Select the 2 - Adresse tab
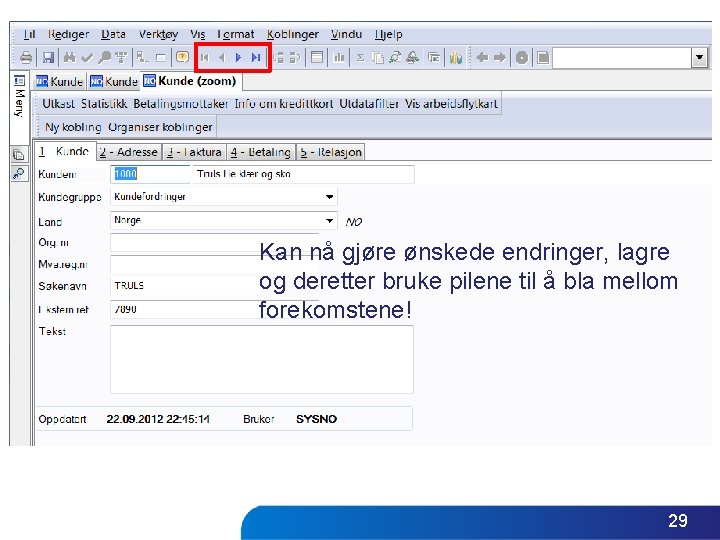Screen dimensions: 720x540 pyautogui.click(x=129, y=152)
